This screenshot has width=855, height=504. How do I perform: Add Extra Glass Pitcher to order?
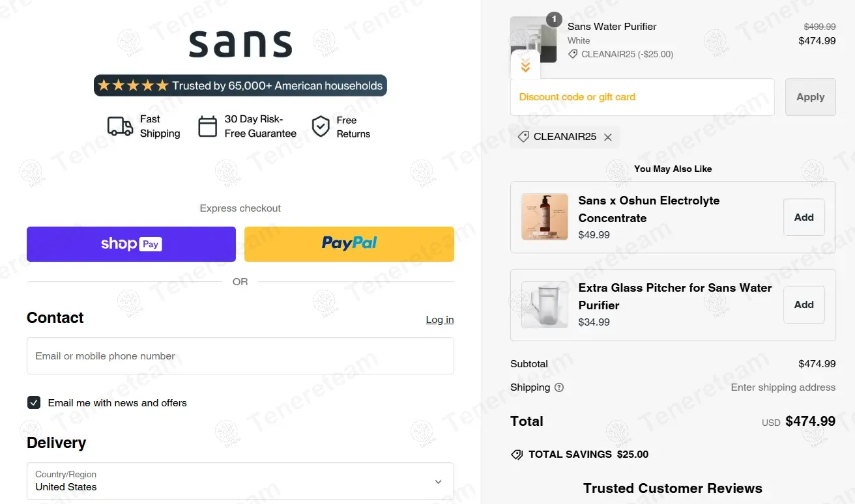coord(804,305)
